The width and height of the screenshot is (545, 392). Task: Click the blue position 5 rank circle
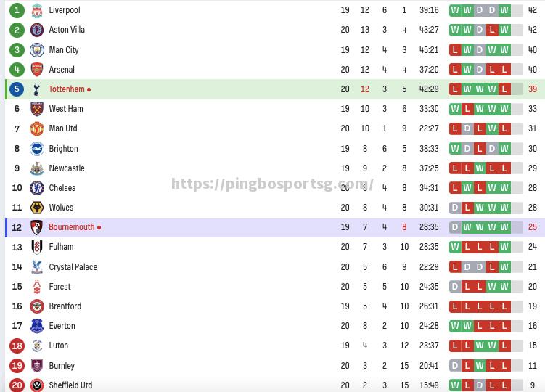point(17,89)
